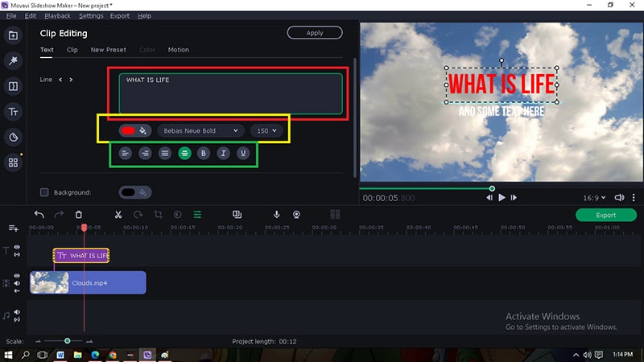Open the 16:9 aspect ratio dropdown
This screenshot has width=644, height=362.
[594, 198]
